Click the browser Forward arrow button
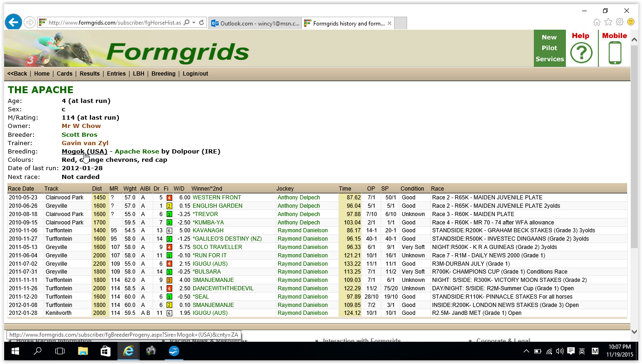Viewport: 642px width, 364px height. [30, 22]
